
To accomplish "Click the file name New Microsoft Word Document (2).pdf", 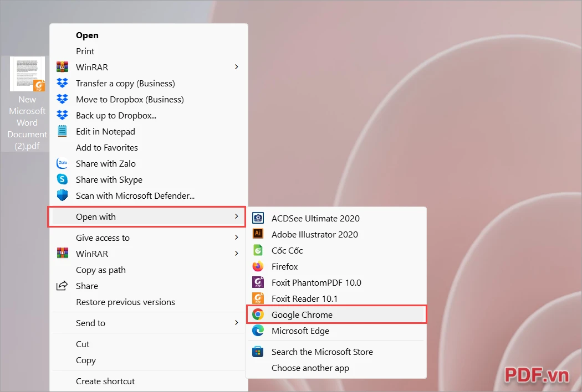I will point(27,122).
